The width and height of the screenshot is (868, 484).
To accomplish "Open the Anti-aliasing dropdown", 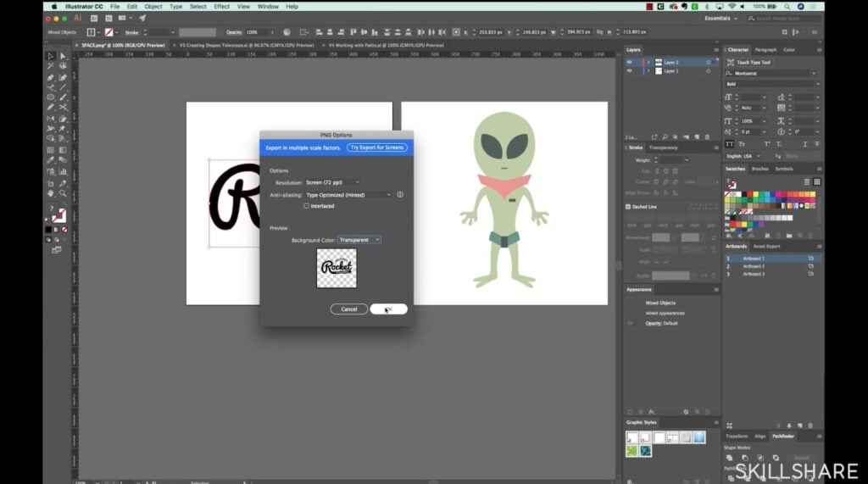I will [x=348, y=195].
